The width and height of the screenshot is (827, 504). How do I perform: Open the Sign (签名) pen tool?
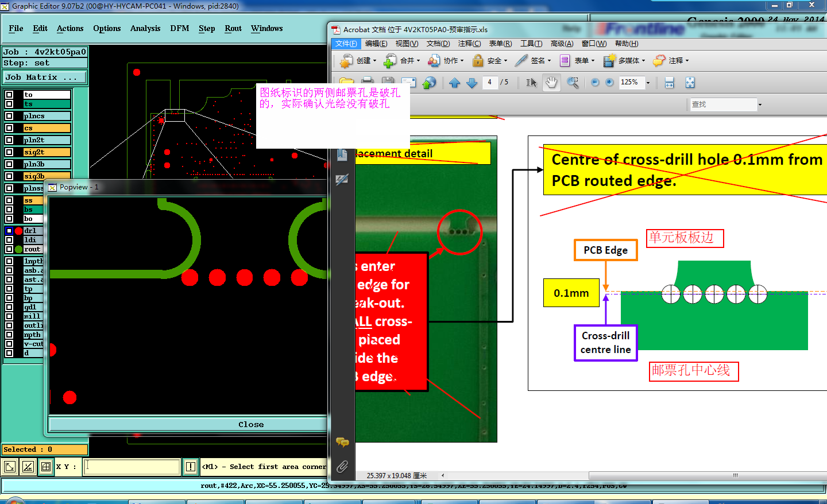click(533, 60)
